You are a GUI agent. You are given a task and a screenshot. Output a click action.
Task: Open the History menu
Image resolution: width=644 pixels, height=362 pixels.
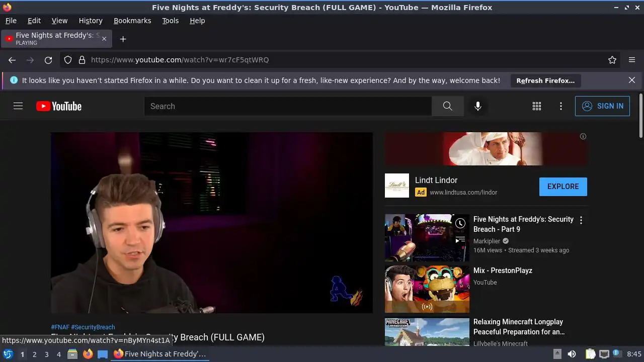[91, 21]
